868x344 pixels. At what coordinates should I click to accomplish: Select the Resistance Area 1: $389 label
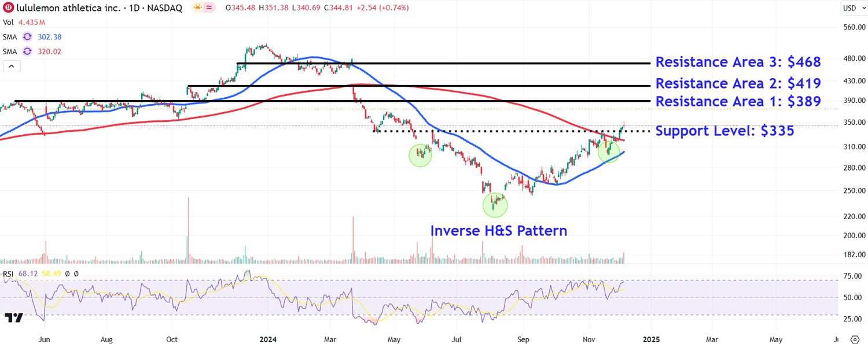pyautogui.click(x=738, y=102)
